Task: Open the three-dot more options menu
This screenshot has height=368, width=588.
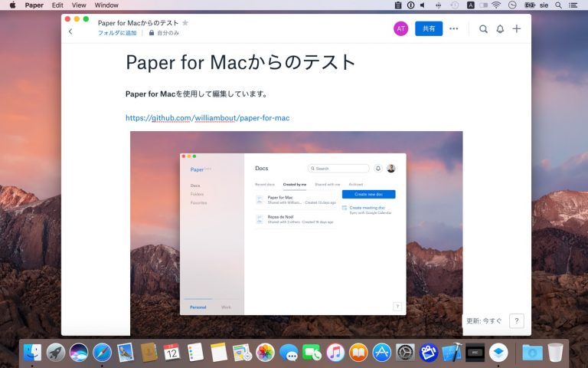Action: click(x=454, y=29)
